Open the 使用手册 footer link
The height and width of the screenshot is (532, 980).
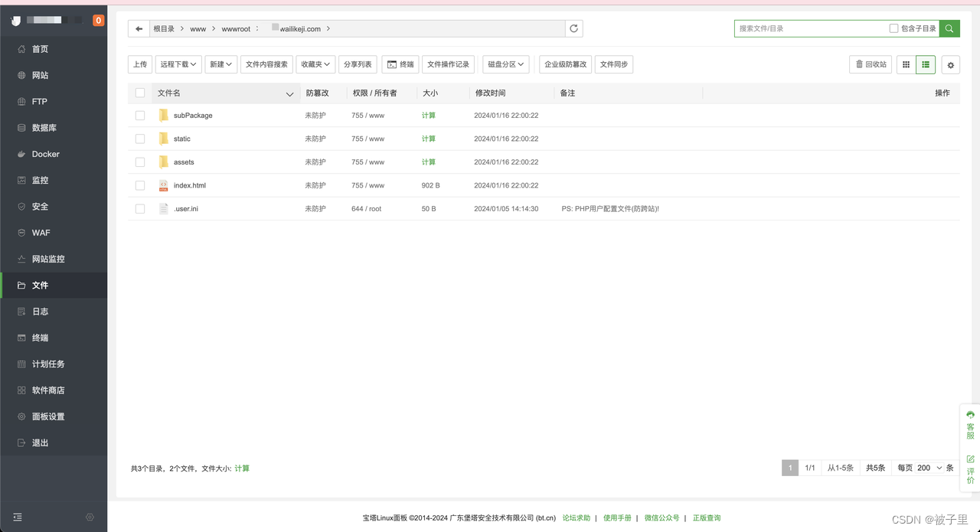tap(617, 518)
